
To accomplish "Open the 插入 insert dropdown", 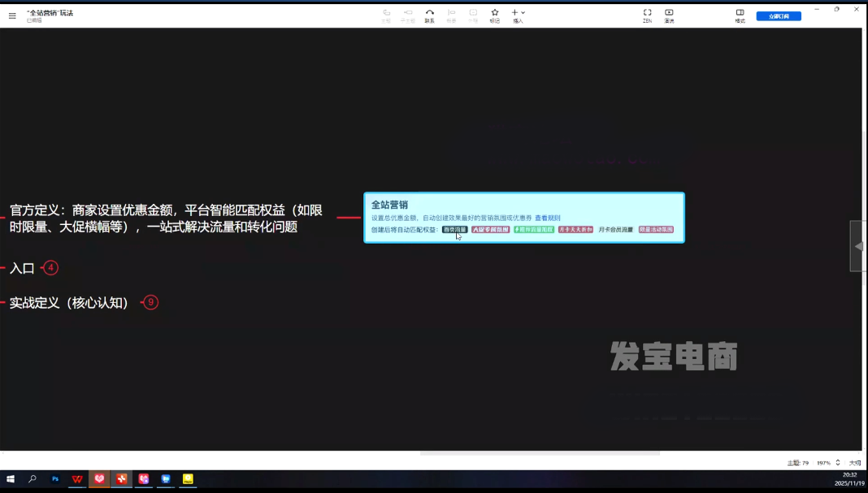I will point(518,15).
